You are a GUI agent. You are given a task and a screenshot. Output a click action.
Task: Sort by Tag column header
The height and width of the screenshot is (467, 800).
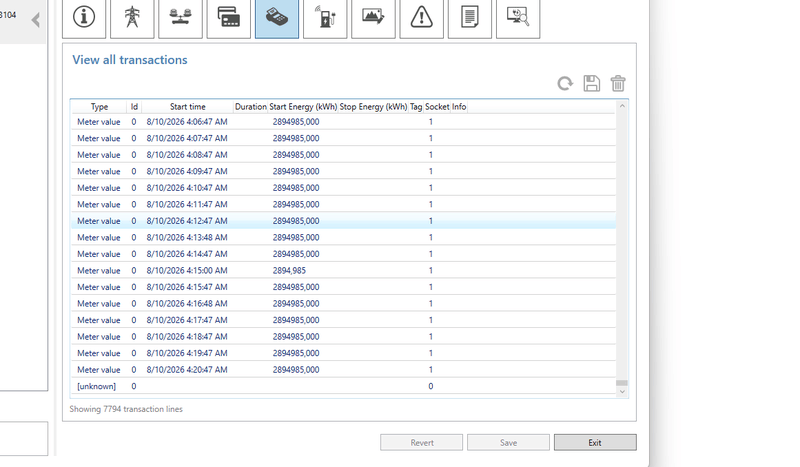[416, 107]
